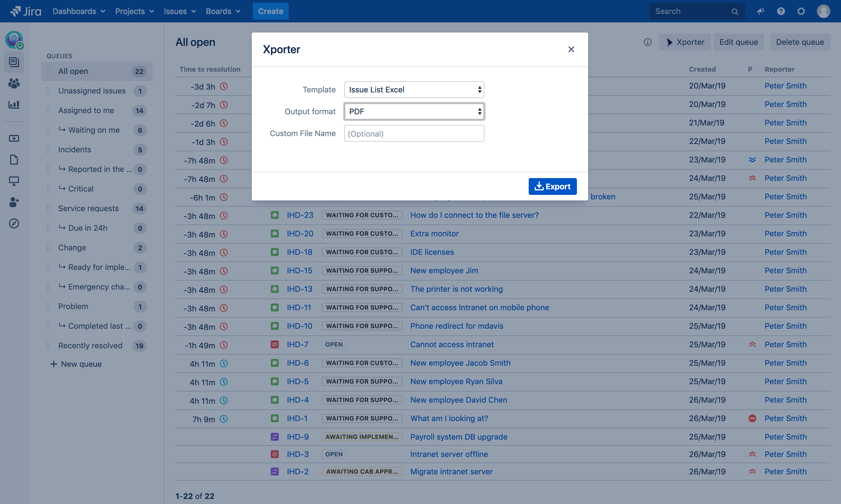Image resolution: width=841 pixels, height=504 pixels.
Task: Click the compass icon in sidebar
Action: coord(14,223)
